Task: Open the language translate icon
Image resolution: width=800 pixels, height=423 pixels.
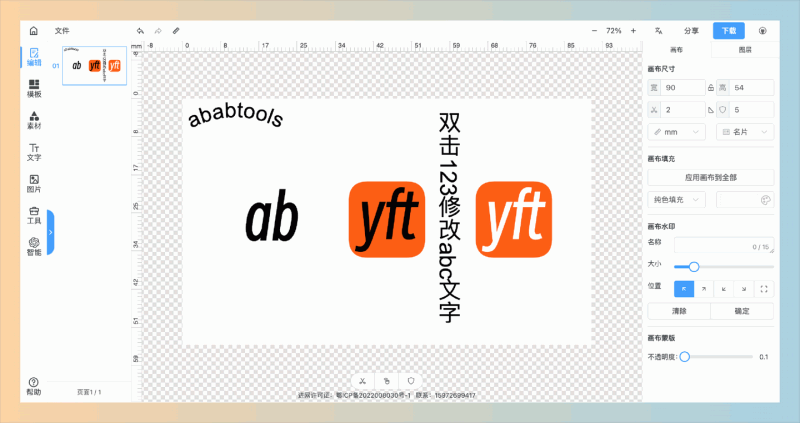Action: pos(659,31)
